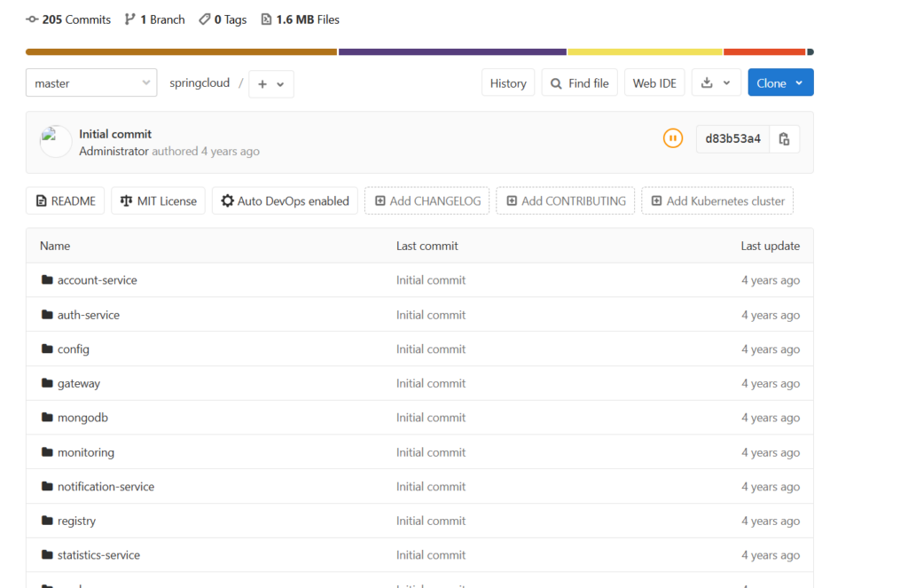Open the master branch selector dropdown

[91, 83]
